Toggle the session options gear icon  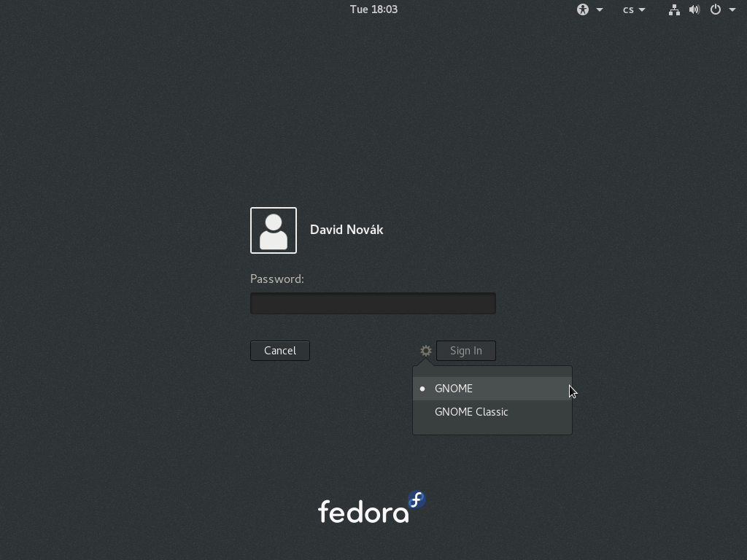pos(426,351)
